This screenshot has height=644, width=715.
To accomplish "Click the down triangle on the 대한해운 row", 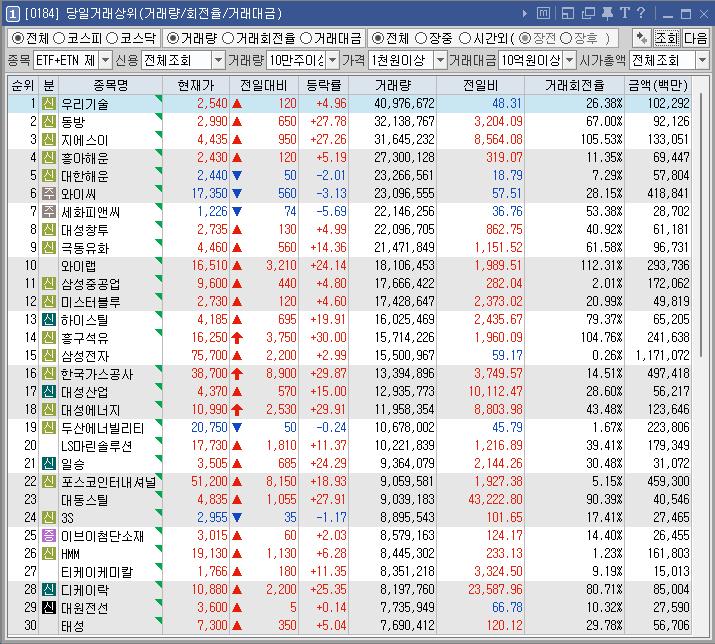I will pyautogui.click(x=237, y=176).
